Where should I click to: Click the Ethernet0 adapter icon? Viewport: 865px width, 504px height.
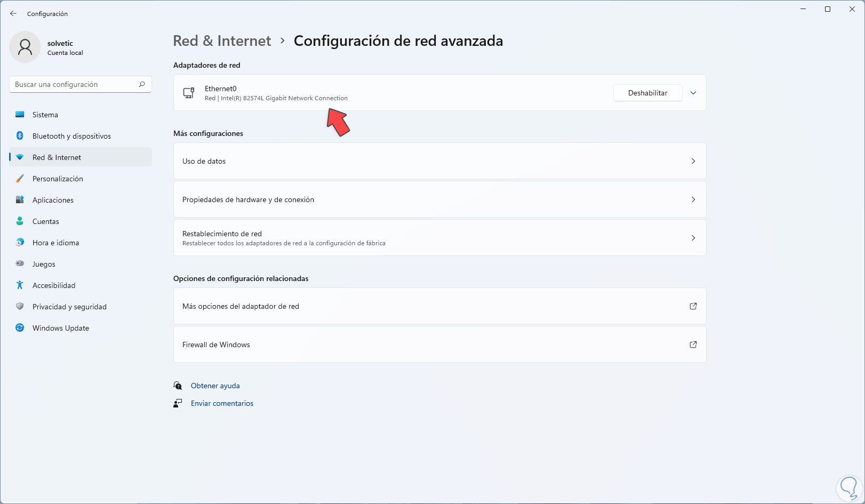click(189, 93)
